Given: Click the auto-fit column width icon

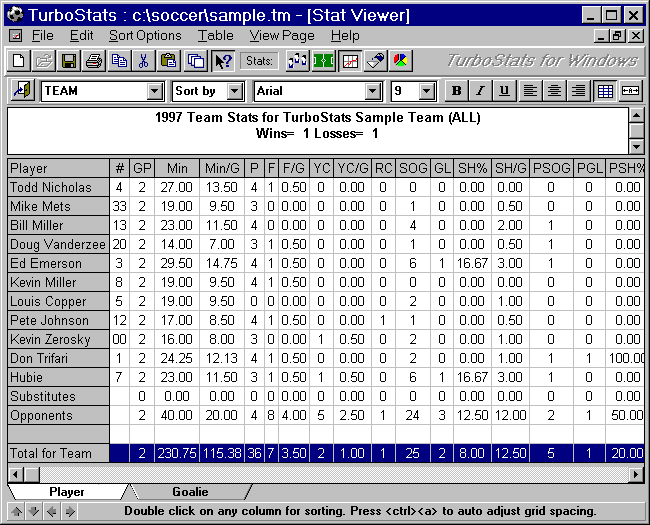Looking at the screenshot, I should (630, 91).
